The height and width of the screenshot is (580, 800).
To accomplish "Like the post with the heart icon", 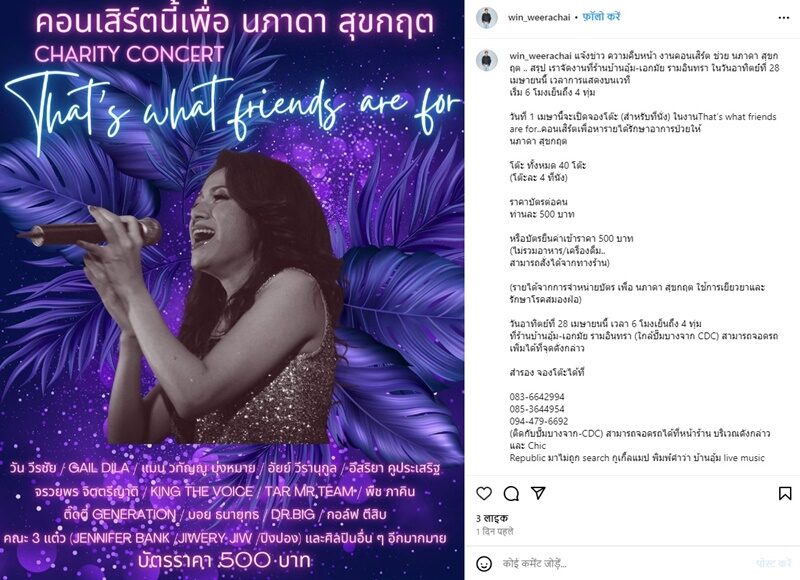I will 484,493.
